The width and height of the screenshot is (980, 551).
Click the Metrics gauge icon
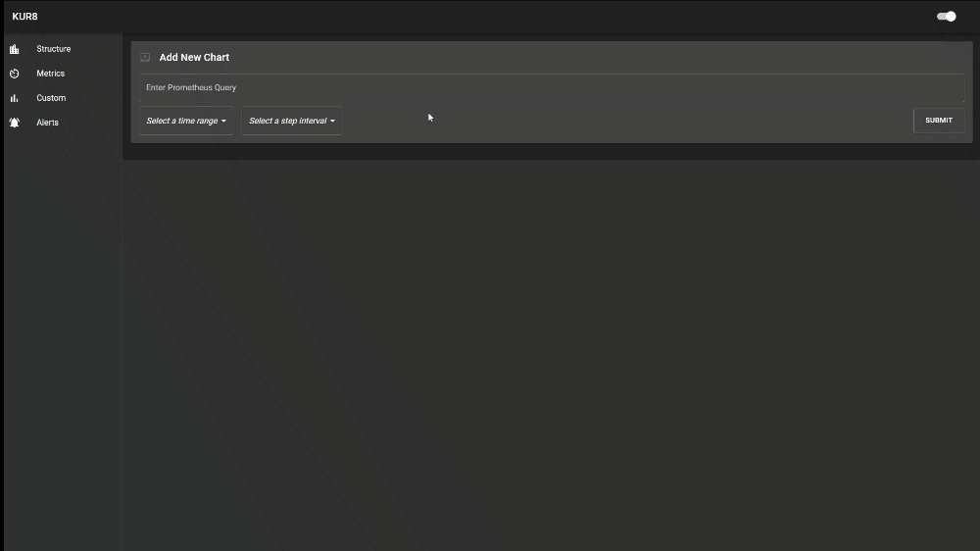(15, 74)
